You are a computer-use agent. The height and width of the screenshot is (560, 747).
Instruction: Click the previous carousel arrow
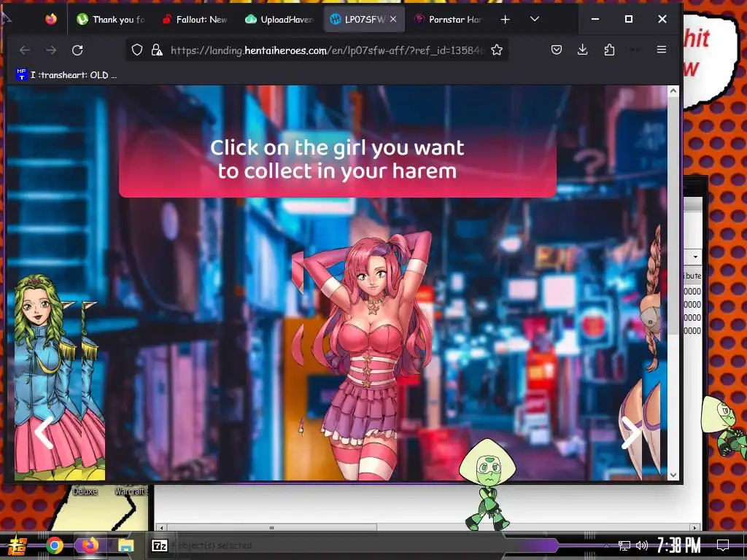point(44,432)
